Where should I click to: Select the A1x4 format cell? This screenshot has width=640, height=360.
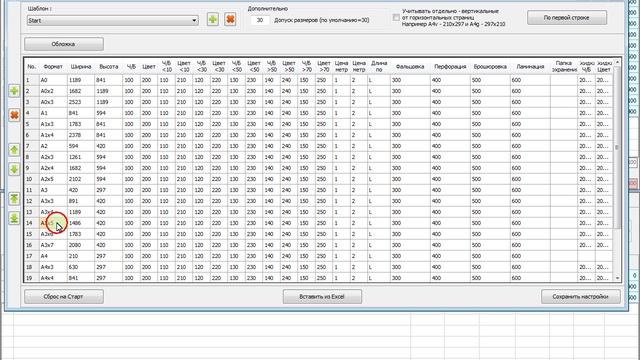(x=53, y=135)
